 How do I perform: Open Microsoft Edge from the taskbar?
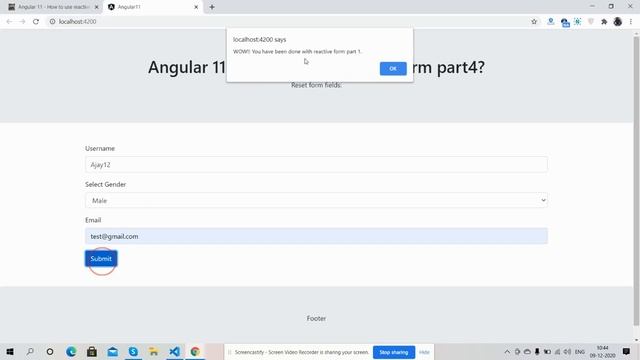(71, 351)
